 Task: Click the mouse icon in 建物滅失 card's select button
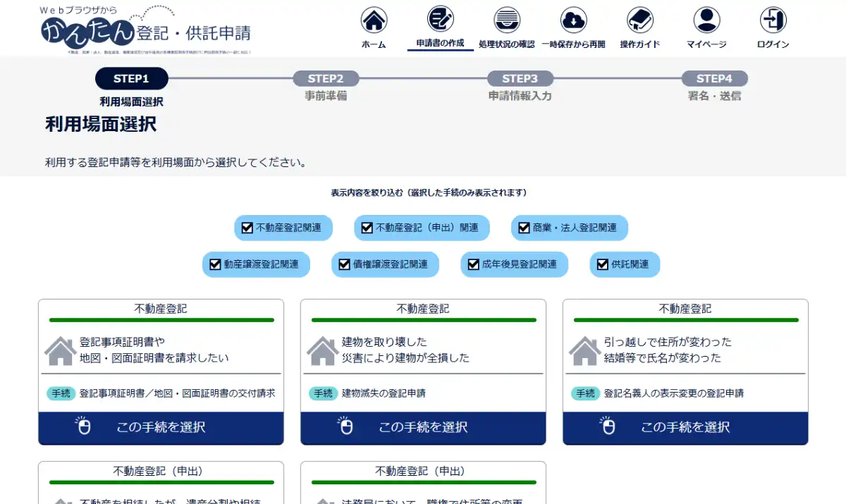pyautogui.click(x=345, y=426)
